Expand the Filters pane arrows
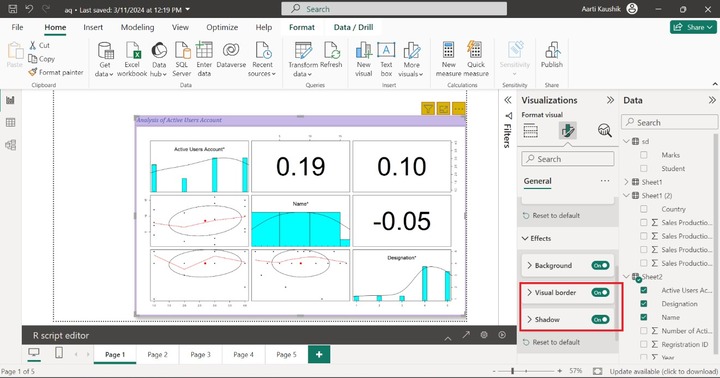 click(508, 100)
